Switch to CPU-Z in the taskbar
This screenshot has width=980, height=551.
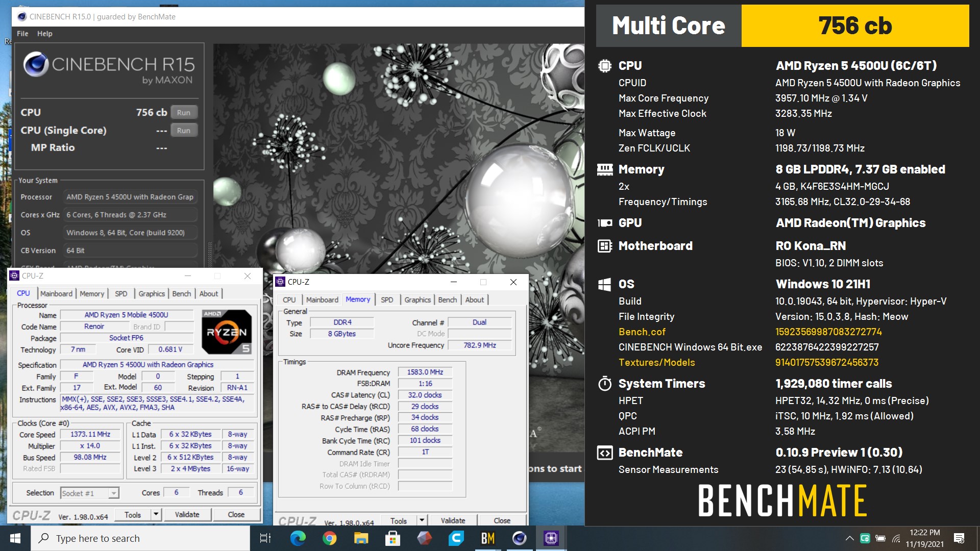551,538
